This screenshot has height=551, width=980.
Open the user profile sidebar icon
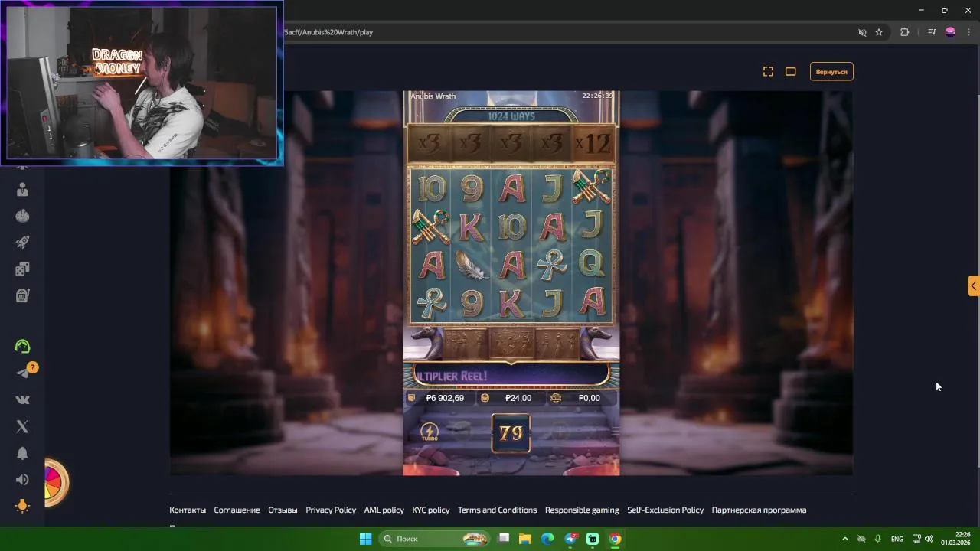22,190
